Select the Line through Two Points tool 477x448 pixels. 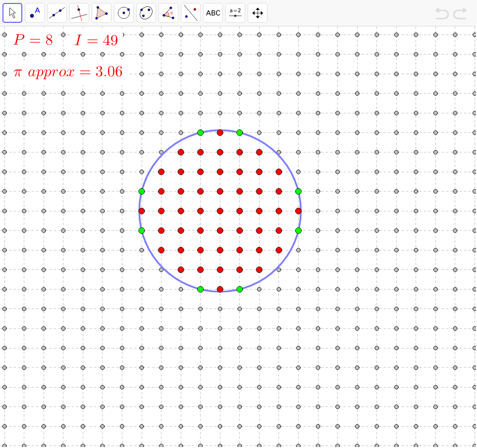(56, 12)
